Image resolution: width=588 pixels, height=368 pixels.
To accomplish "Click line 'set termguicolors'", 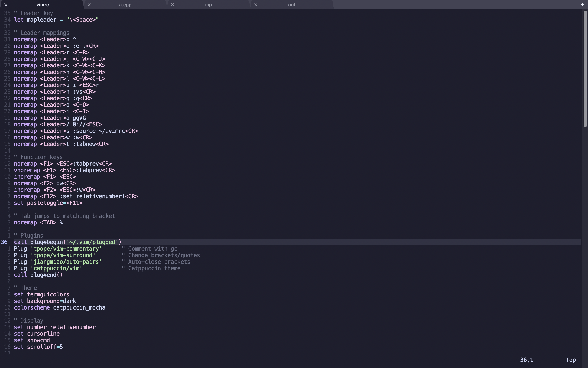I will point(42,295).
